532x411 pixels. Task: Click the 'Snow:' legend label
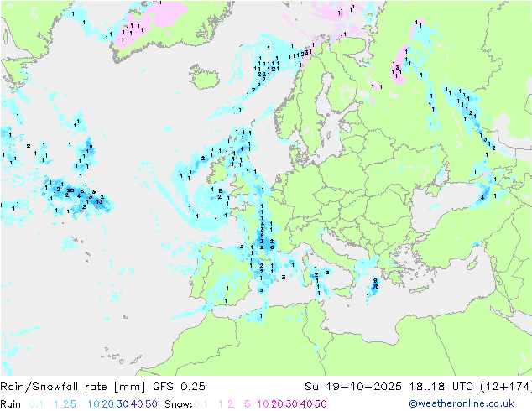(179, 404)
